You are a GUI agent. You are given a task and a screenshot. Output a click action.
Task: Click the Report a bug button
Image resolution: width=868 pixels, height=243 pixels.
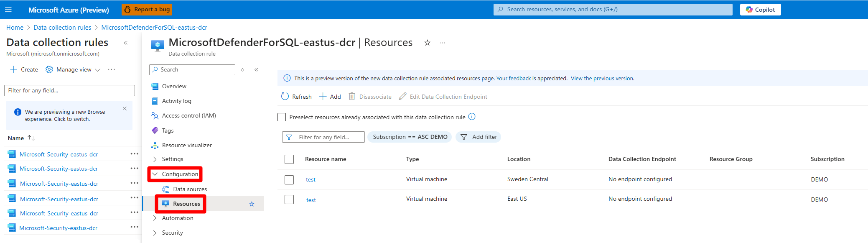tap(147, 9)
